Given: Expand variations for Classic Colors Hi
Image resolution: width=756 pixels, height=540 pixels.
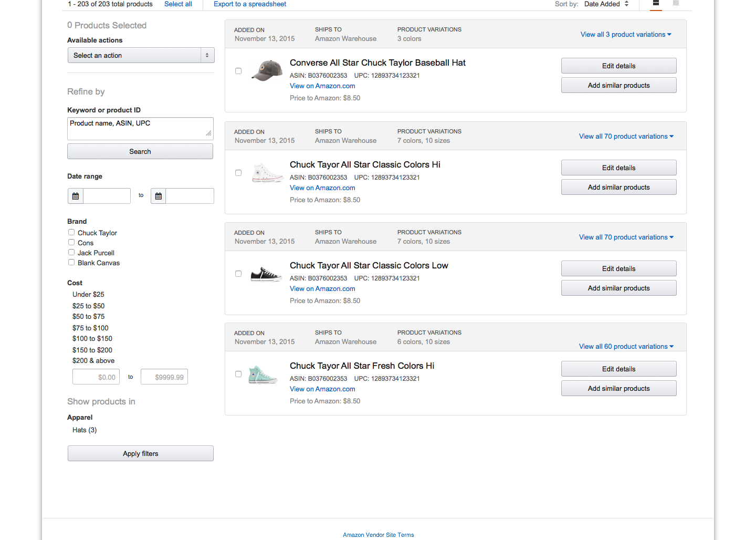Looking at the screenshot, I should click(626, 136).
